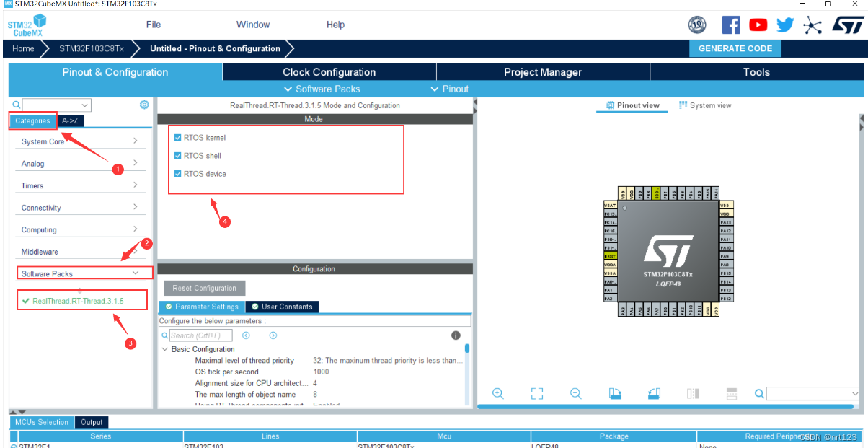Open the pin search dropdown
Image resolution: width=868 pixels, height=448 pixels.
[855, 394]
